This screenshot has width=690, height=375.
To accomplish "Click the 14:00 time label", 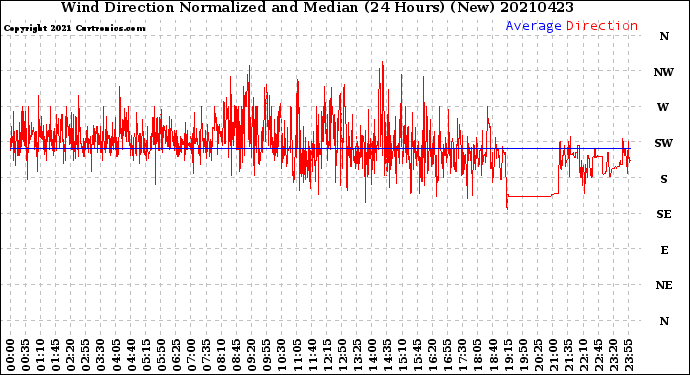I will click(x=372, y=355).
